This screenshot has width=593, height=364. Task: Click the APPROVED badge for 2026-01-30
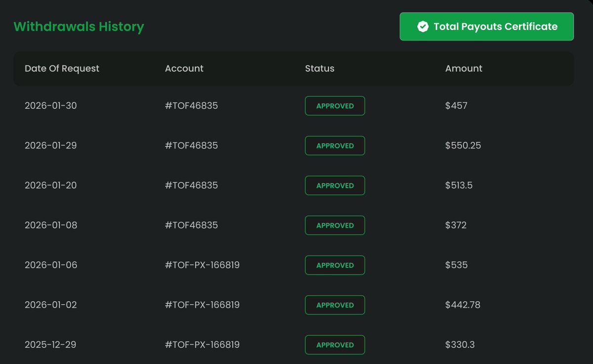tap(335, 106)
